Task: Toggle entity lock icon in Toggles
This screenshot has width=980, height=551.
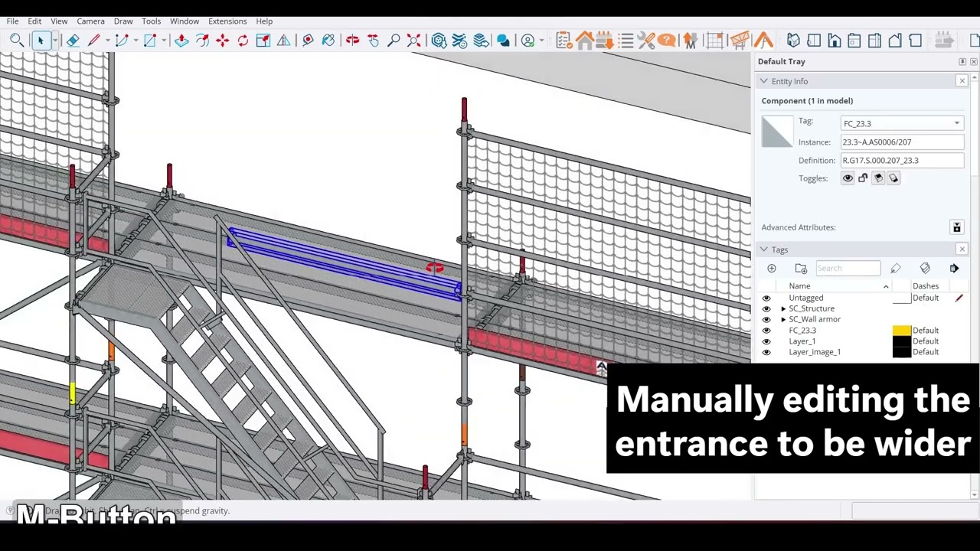Action: (863, 178)
